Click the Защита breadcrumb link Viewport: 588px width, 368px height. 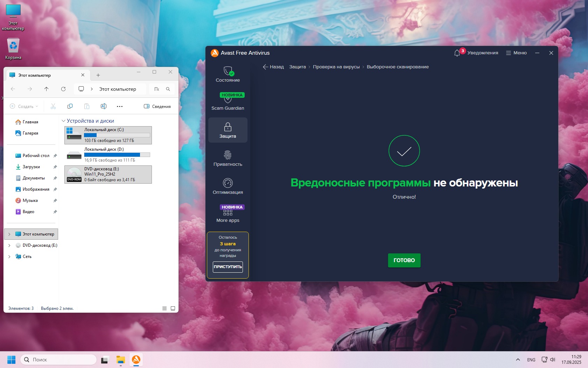coord(297,67)
